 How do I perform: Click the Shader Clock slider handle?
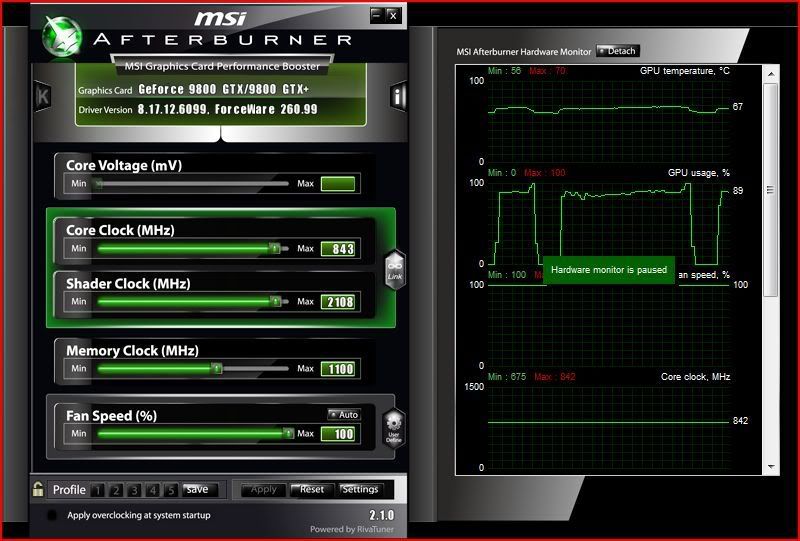[x=276, y=302]
